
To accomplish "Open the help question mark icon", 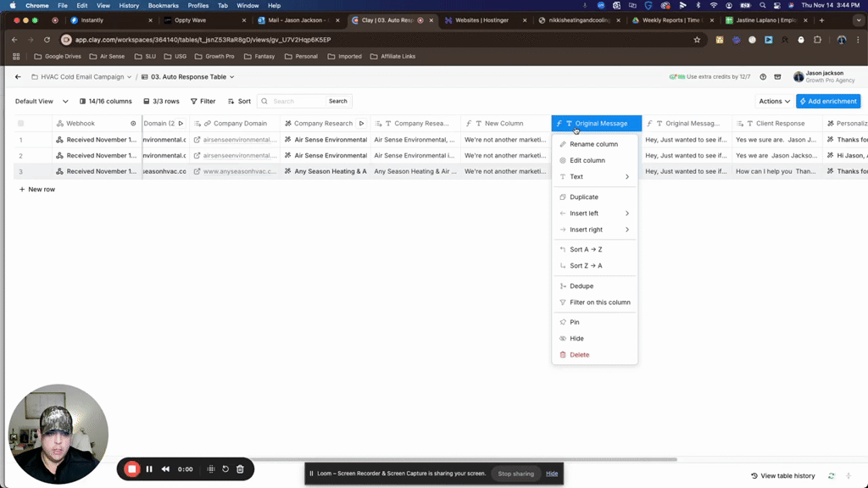I will tap(763, 77).
